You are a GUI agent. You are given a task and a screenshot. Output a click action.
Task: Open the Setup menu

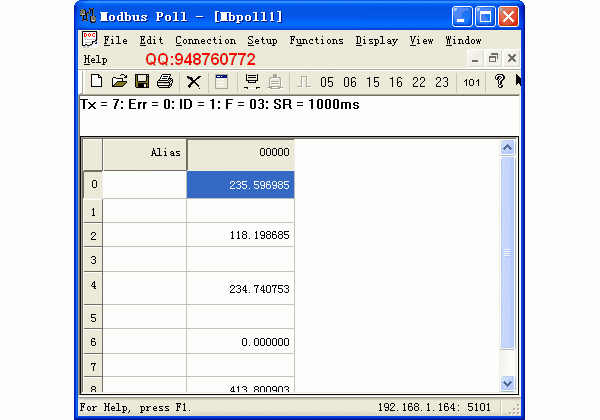tap(263, 41)
